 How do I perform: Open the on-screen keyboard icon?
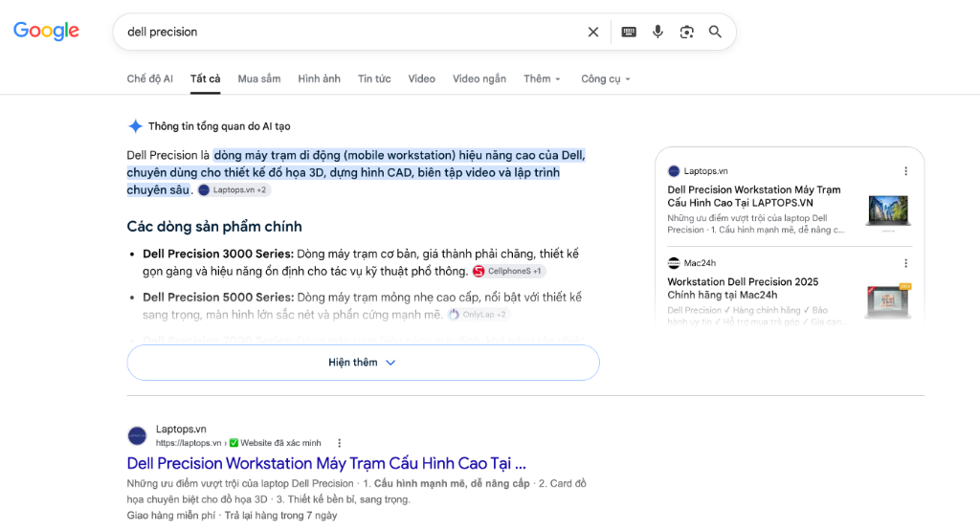coord(629,32)
